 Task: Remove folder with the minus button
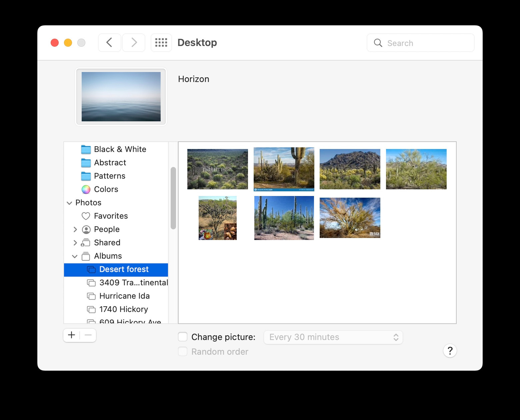[x=88, y=335]
